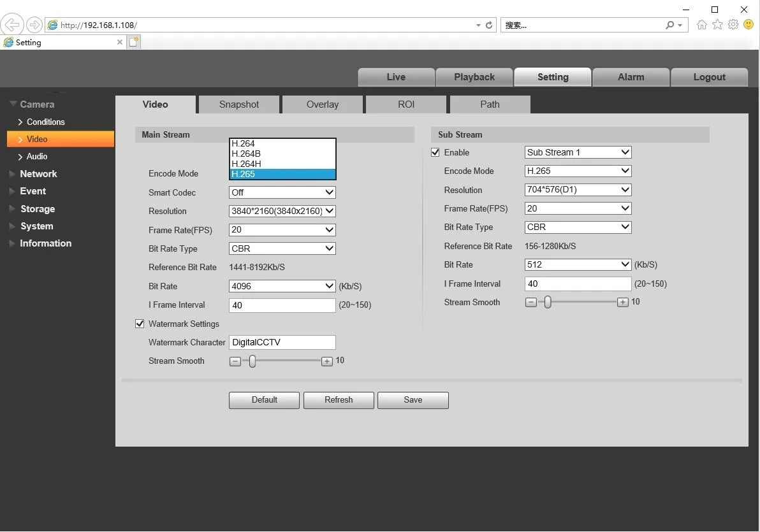Switch to the Alarm tab

pyautogui.click(x=631, y=77)
